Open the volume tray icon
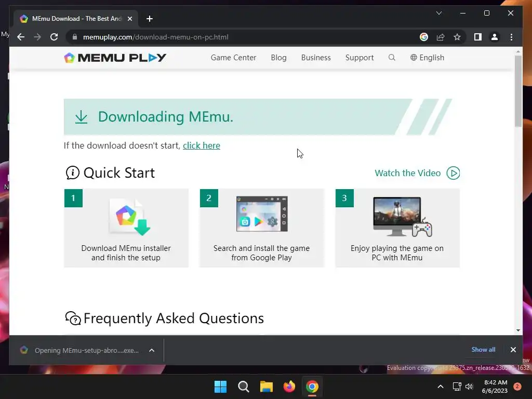Image resolution: width=532 pixels, height=399 pixels. coord(469,387)
